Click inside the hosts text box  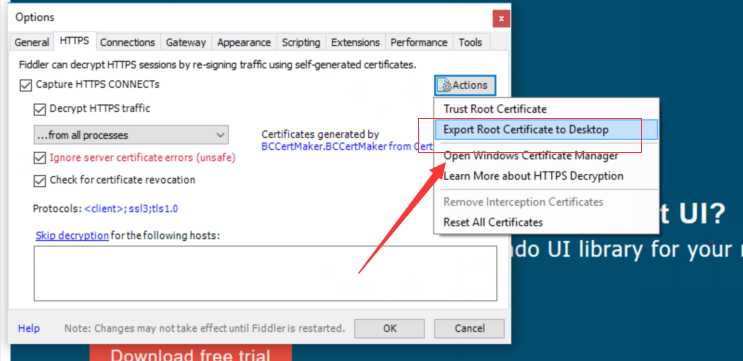(265, 273)
